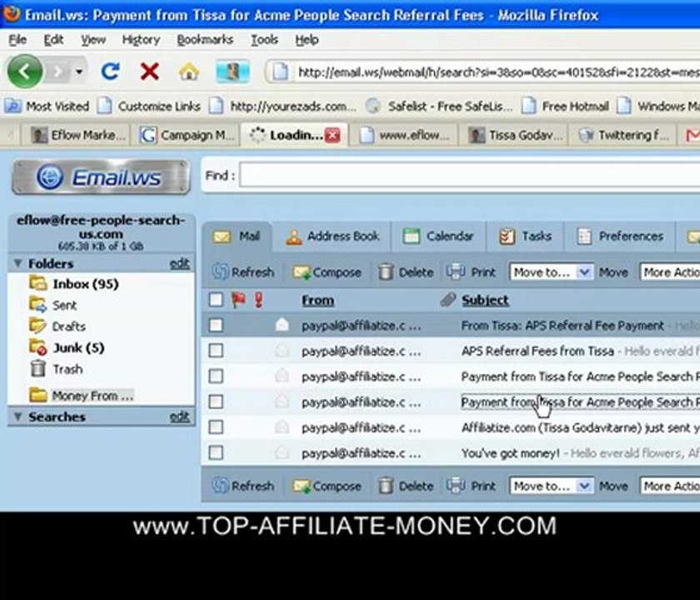Open the History menu

[141, 40]
